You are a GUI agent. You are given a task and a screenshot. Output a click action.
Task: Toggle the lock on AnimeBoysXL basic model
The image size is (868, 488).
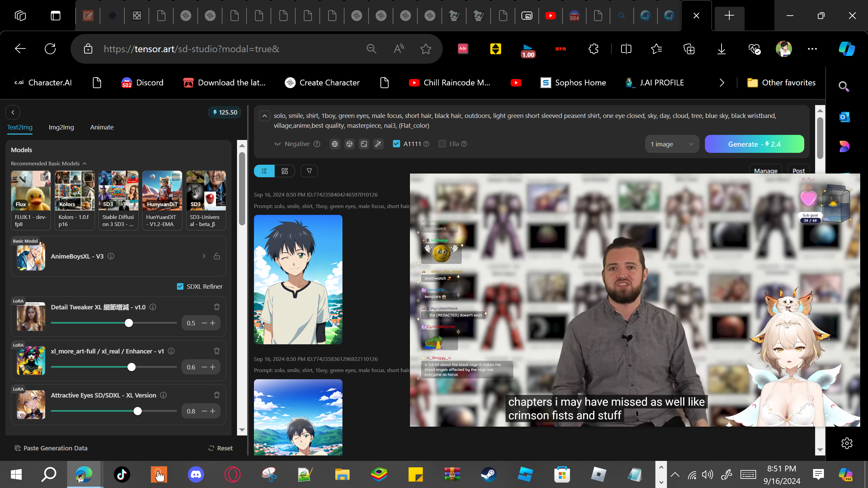click(217, 256)
